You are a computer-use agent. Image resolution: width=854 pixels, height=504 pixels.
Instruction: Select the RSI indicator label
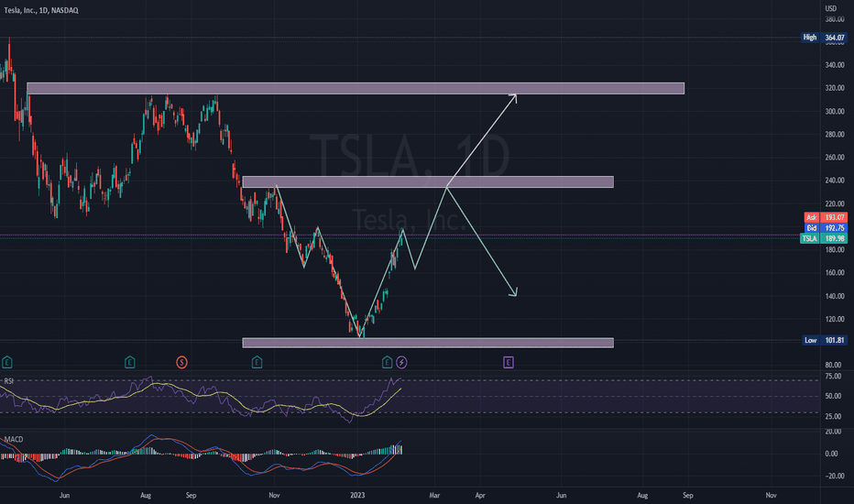point(9,381)
